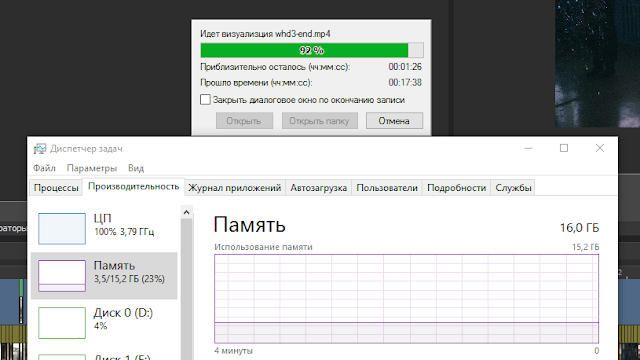Switch to the Службы tab
The image size is (640, 360).
(513, 188)
